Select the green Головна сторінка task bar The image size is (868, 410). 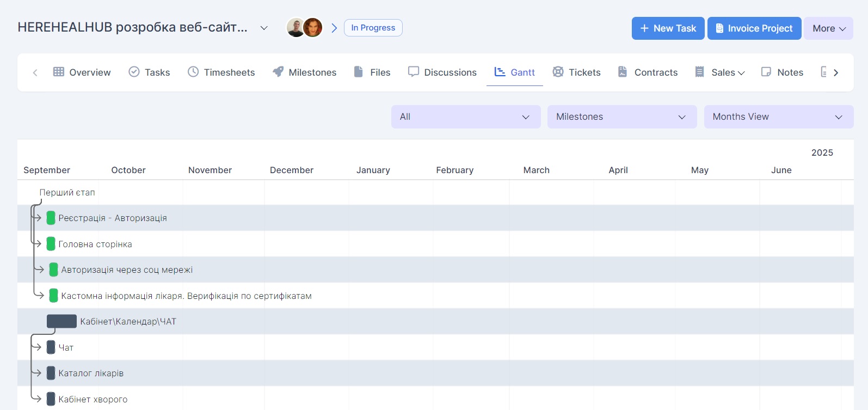pyautogui.click(x=51, y=244)
